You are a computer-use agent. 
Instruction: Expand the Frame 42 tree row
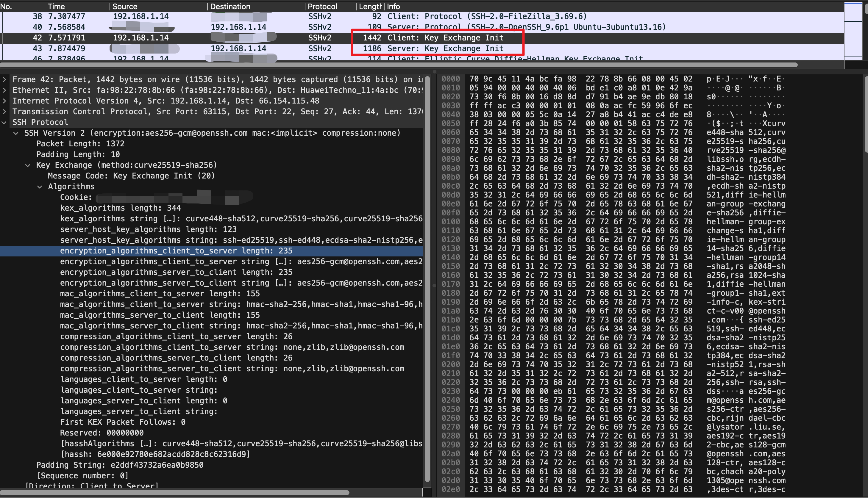(4, 79)
